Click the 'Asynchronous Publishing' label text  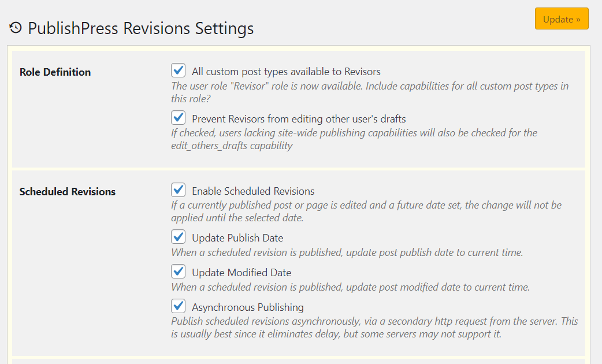(248, 307)
